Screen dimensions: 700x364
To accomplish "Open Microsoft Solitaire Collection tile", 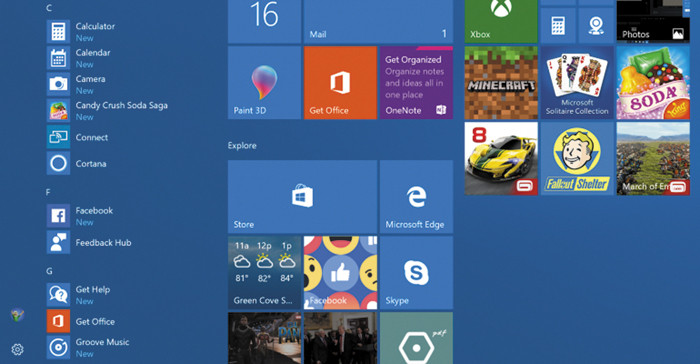I will click(x=577, y=83).
